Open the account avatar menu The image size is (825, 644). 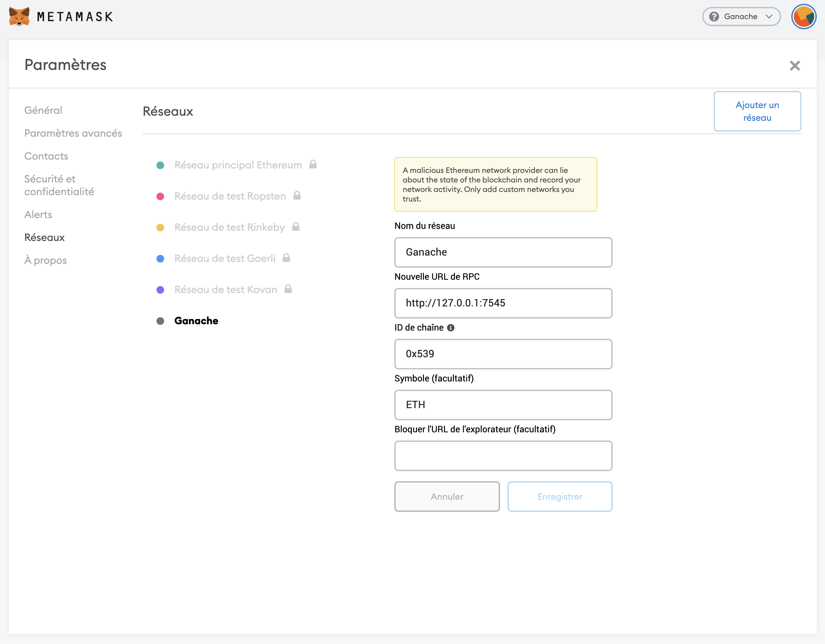(x=803, y=17)
